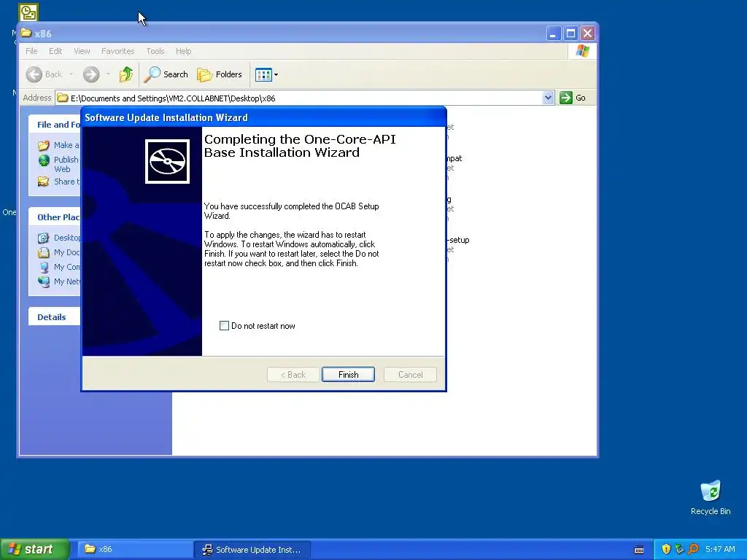Click the network adapter tray icon

[x=679, y=549]
